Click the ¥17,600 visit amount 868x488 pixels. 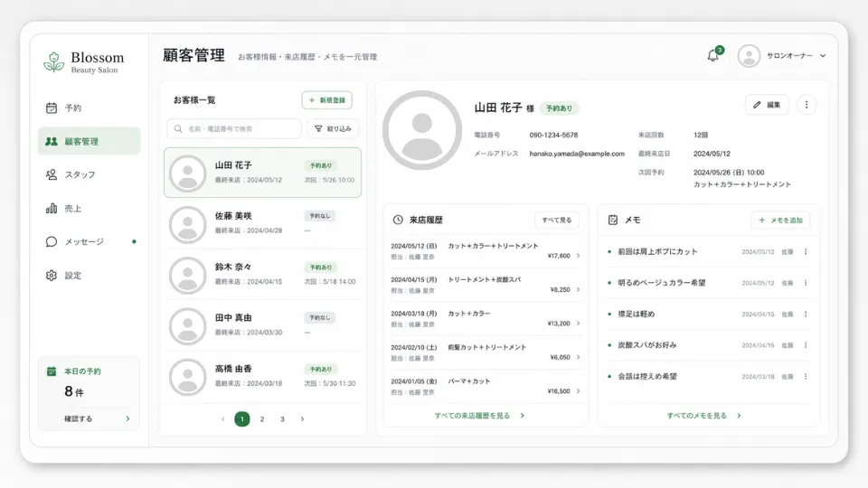coord(559,256)
